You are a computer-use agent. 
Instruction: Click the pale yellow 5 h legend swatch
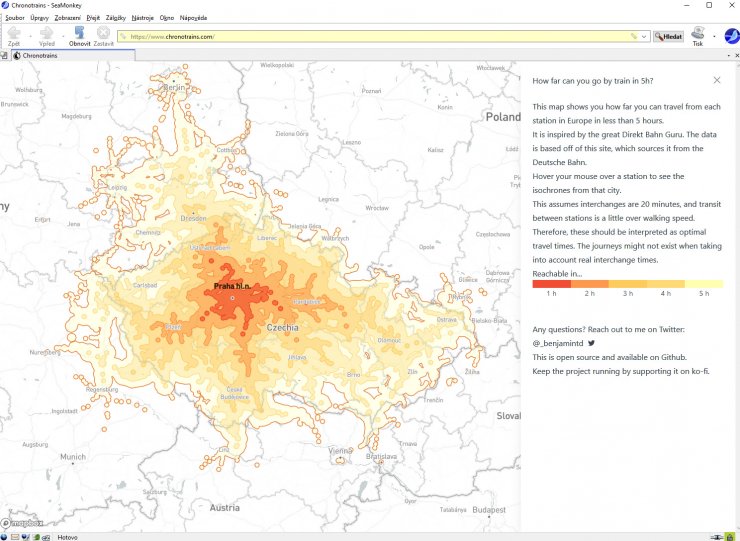click(704, 284)
